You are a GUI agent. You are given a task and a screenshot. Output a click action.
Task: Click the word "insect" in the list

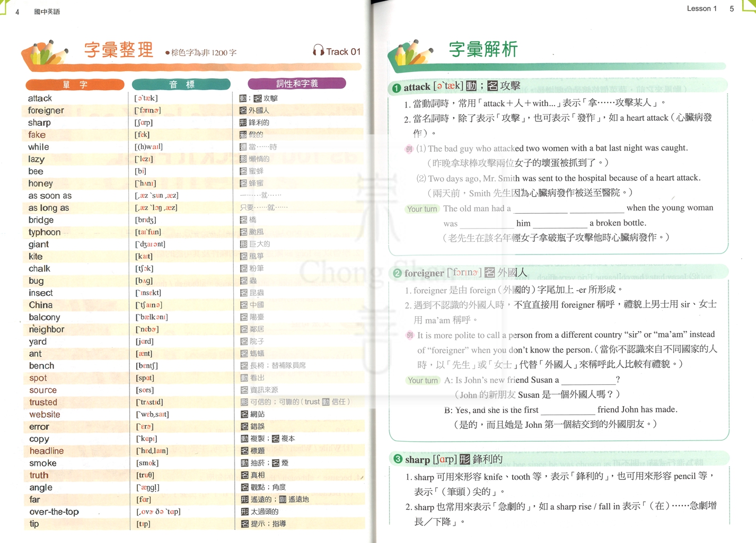pos(41,293)
